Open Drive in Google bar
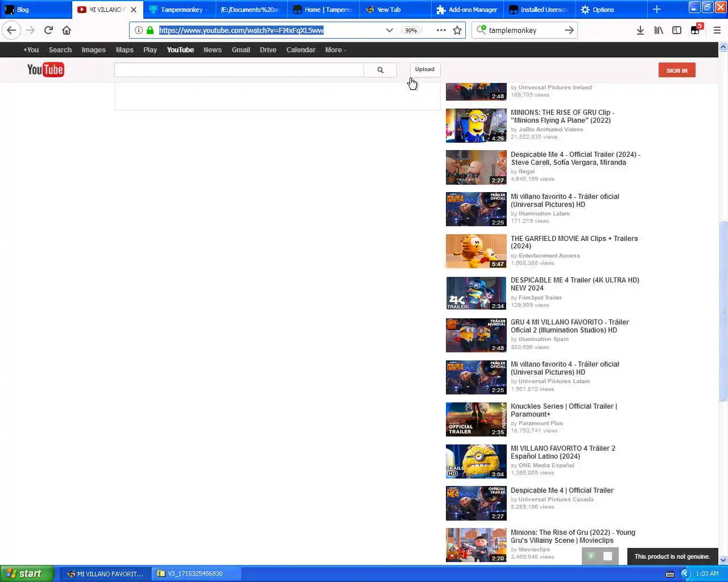Screen dimensions: 728x582 point(268,50)
